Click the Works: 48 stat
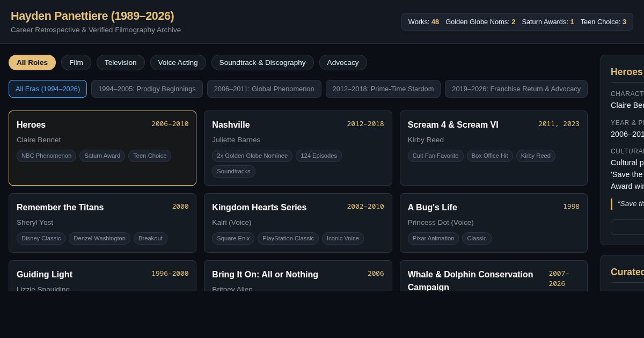The height and width of the screenshot is (338, 644). tap(423, 22)
